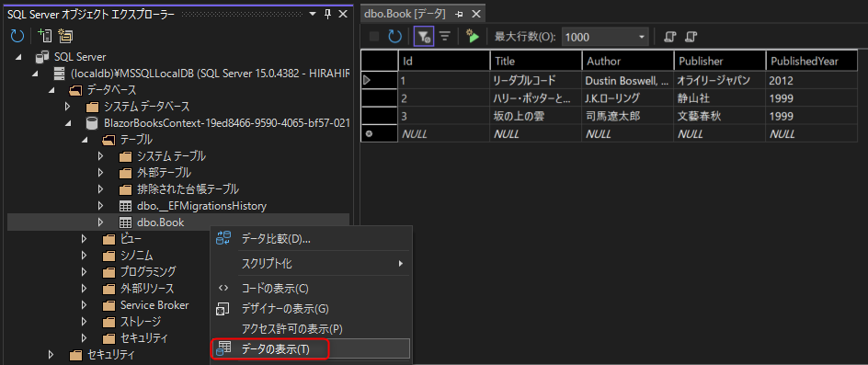
Task: Collapse the (localdb)\MSSQLLocalDB server node
Action: click(x=36, y=74)
